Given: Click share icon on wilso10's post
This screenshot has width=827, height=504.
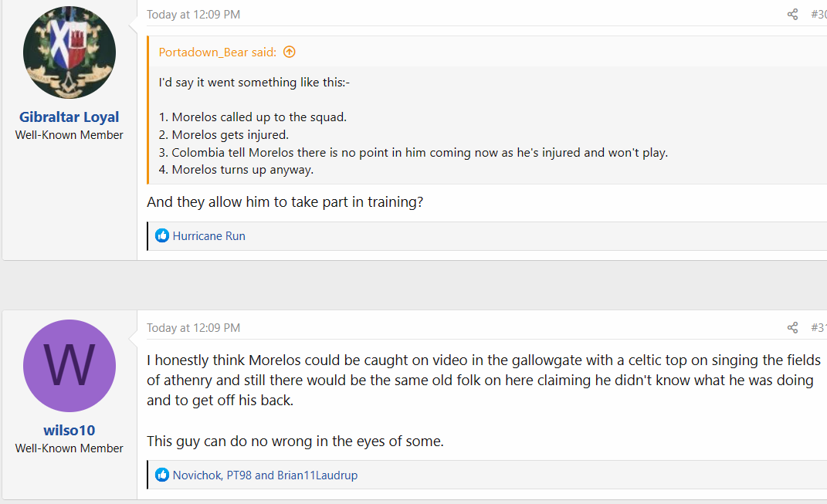Looking at the screenshot, I should pos(792,328).
